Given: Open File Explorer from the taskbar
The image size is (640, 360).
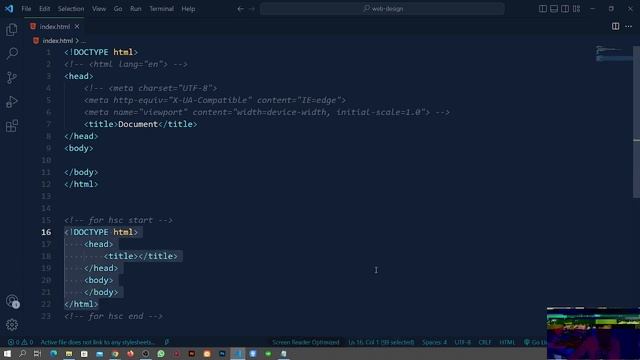Looking at the screenshot, I should click(69, 353).
